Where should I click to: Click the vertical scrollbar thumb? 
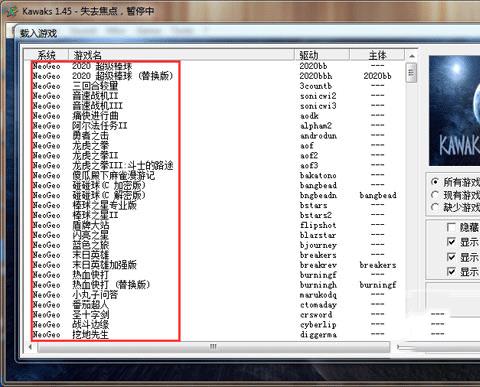point(412,72)
